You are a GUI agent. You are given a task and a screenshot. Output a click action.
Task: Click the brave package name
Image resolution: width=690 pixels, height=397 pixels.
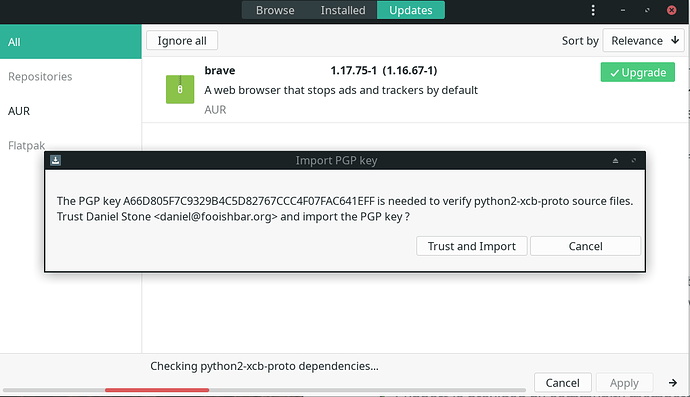(x=220, y=70)
